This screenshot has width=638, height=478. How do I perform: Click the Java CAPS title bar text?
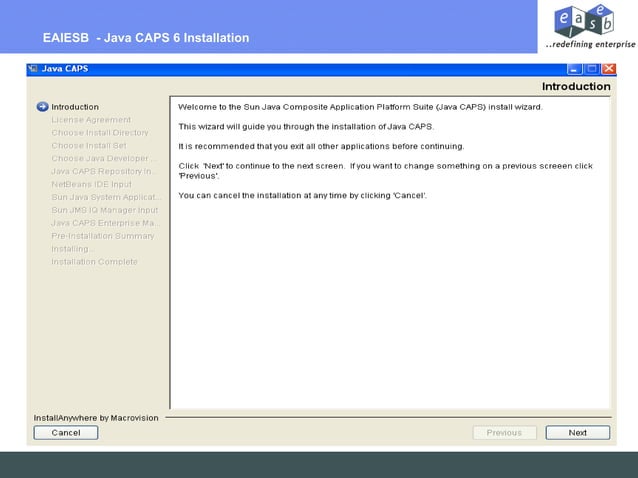(65, 68)
